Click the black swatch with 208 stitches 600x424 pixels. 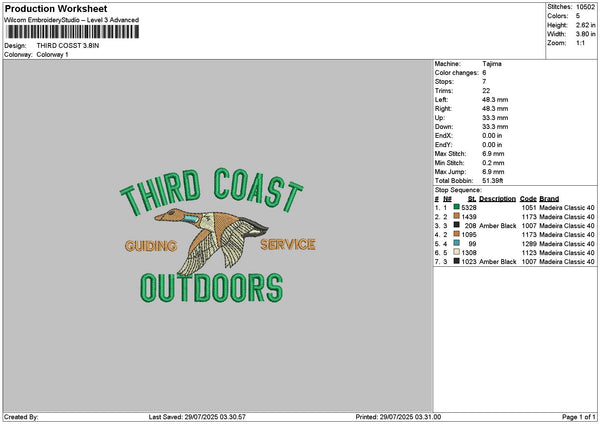pyautogui.click(x=456, y=225)
